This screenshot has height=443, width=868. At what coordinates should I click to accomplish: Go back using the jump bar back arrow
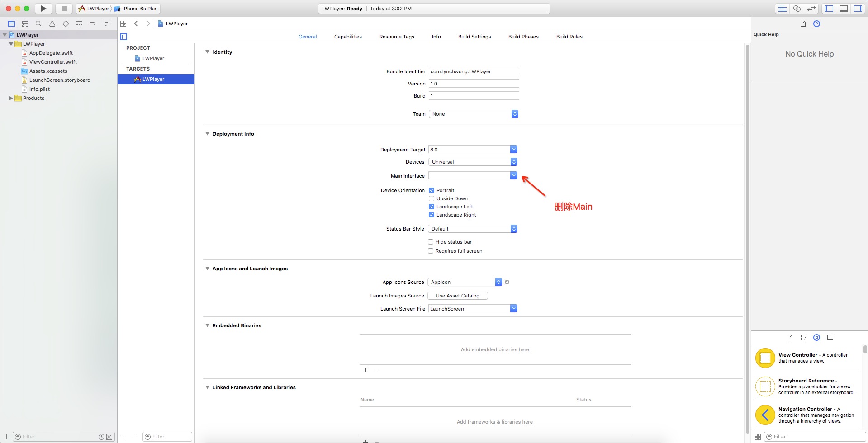pyautogui.click(x=136, y=24)
